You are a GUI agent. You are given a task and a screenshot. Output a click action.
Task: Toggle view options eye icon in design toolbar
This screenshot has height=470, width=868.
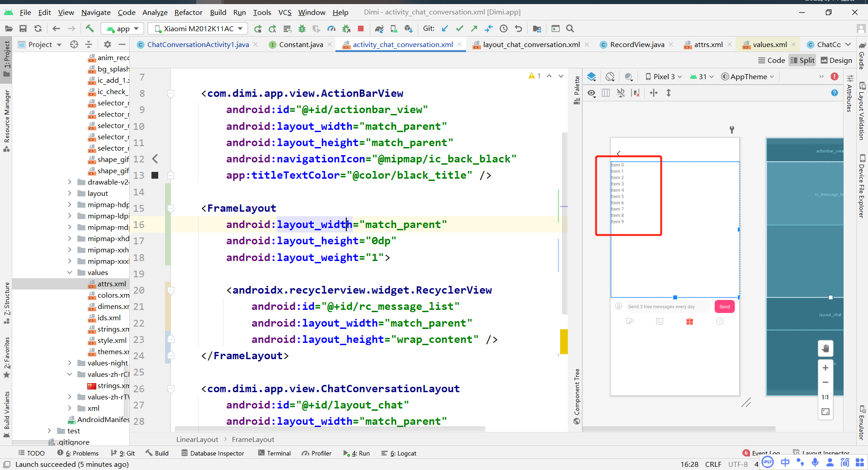[x=591, y=93]
